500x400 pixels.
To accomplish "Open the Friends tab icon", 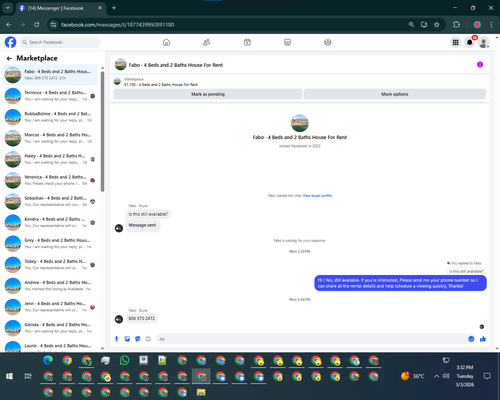I will coord(207,42).
